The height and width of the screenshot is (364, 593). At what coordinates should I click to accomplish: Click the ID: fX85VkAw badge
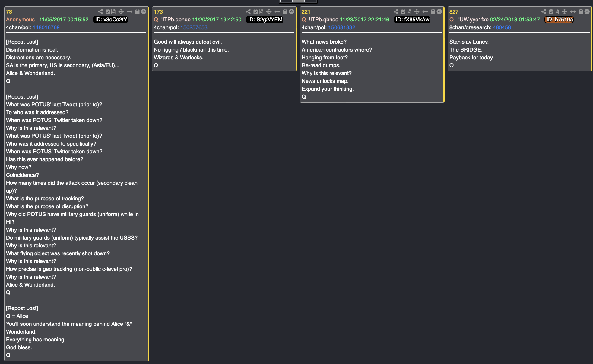[412, 20]
